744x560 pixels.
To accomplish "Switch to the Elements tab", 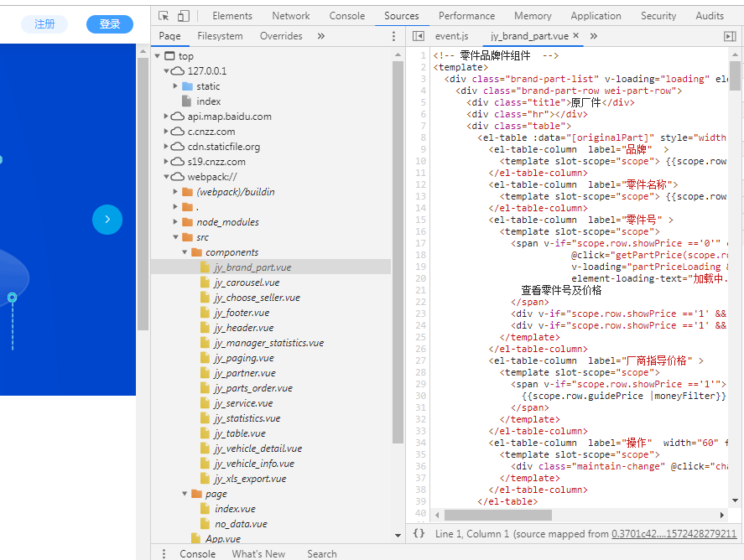I will coord(232,16).
